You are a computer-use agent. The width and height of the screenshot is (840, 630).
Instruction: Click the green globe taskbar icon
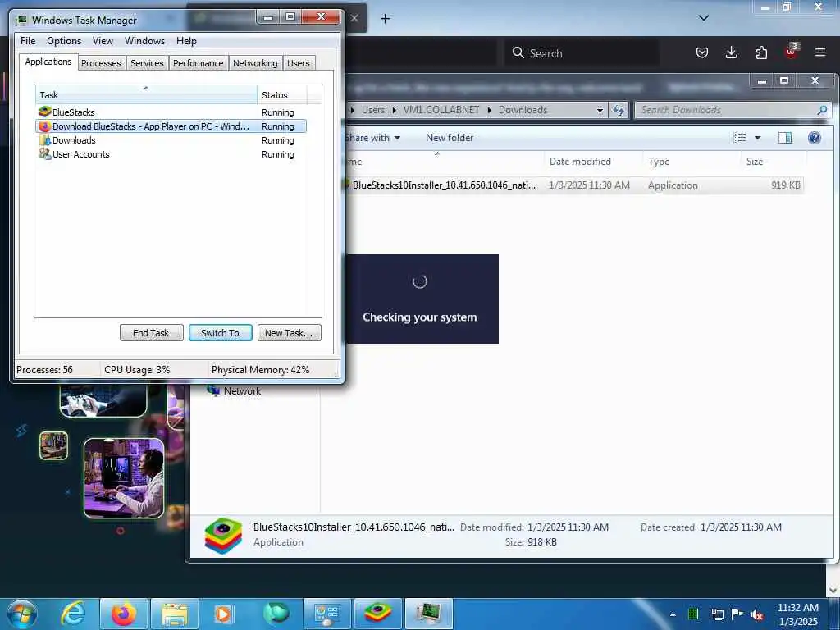[x=276, y=614]
